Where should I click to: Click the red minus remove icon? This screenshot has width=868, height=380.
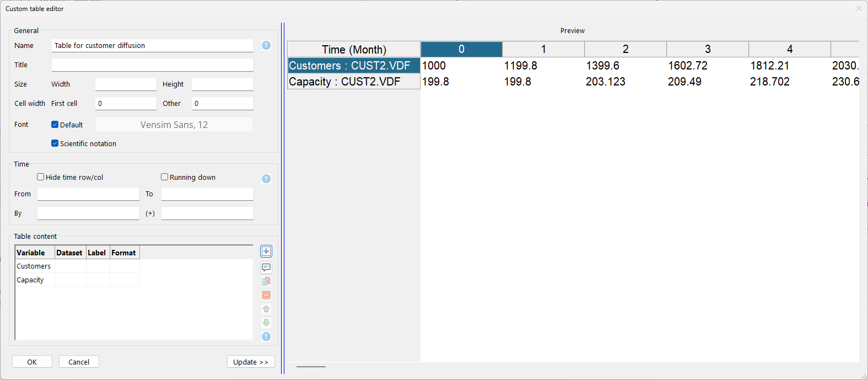[266, 295]
